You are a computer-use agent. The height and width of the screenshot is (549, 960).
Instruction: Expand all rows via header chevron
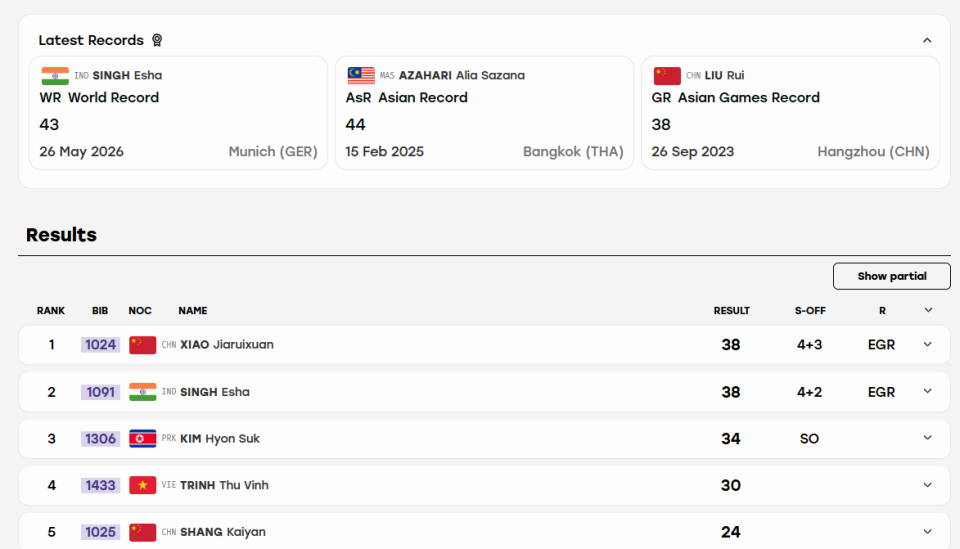(x=928, y=310)
